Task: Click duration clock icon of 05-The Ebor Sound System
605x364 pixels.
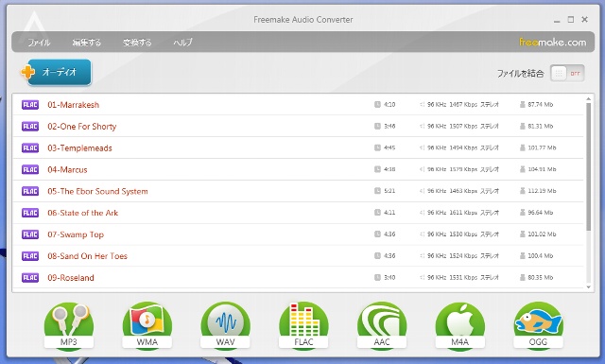Action: (377, 191)
